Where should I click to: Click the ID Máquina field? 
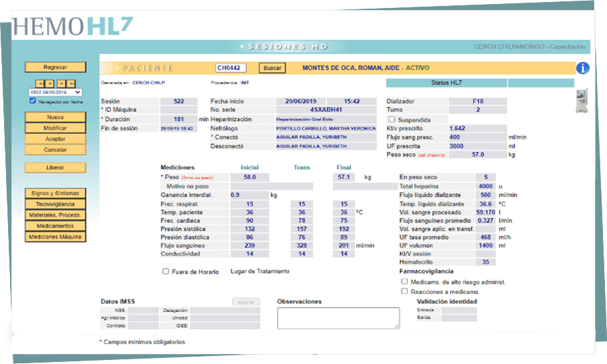[179, 110]
